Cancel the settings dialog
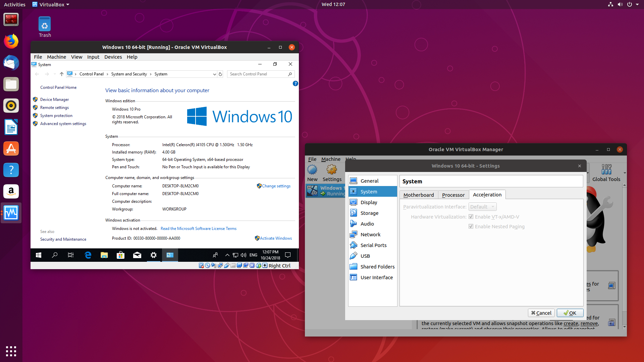 [541, 313]
